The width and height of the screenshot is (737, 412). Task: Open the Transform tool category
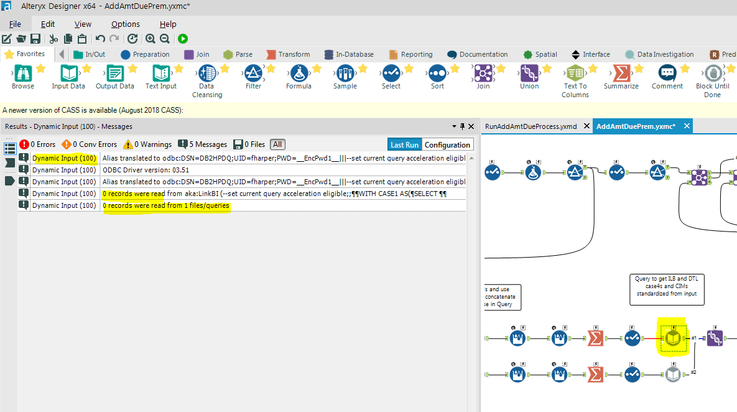(288, 54)
